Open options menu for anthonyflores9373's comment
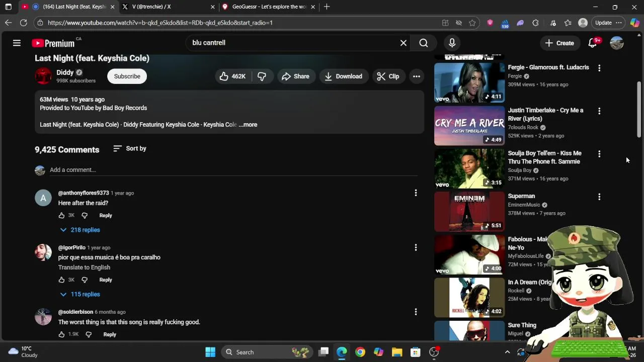This screenshot has height=362, width=644. [x=416, y=193]
